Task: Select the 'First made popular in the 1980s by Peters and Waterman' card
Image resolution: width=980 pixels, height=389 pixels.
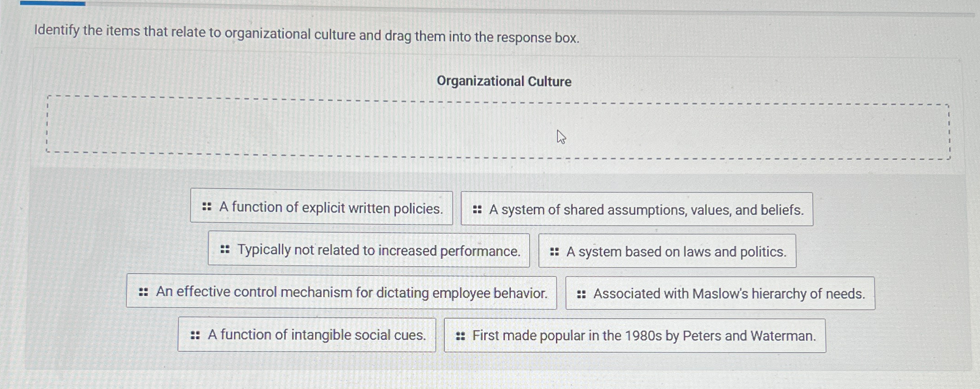Action: coord(634,336)
